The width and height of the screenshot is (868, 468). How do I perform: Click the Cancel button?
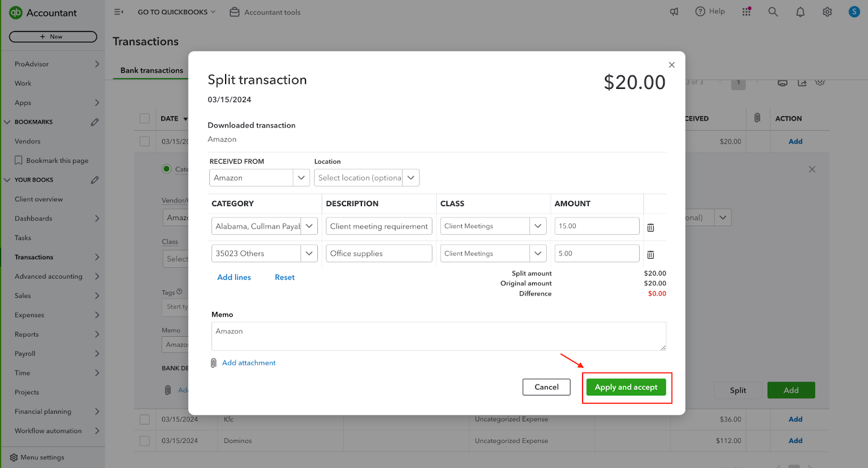[x=546, y=387]
